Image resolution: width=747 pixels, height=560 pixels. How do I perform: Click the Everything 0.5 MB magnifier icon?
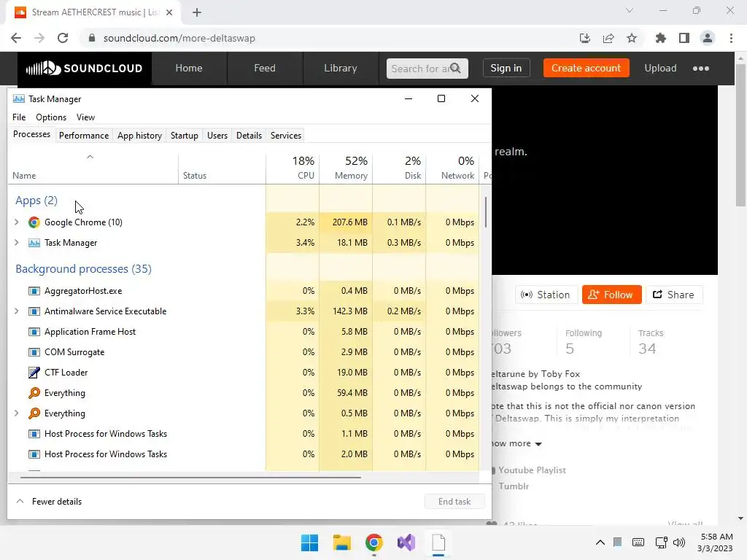tap(34, 413)
